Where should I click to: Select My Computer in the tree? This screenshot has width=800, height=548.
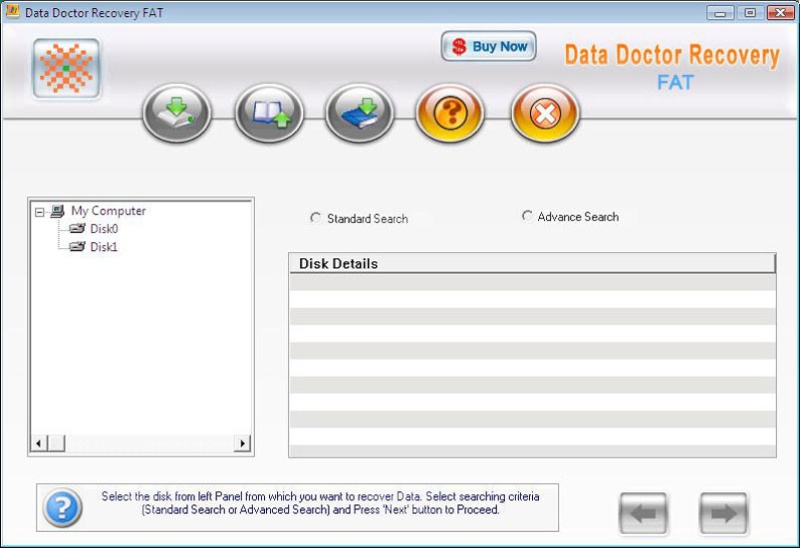tap(108, 211)
